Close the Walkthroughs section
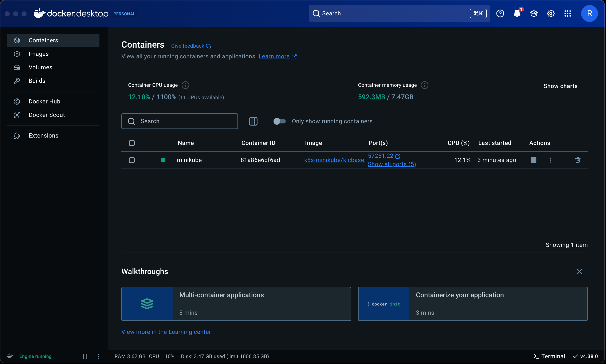 coord(579,272)
